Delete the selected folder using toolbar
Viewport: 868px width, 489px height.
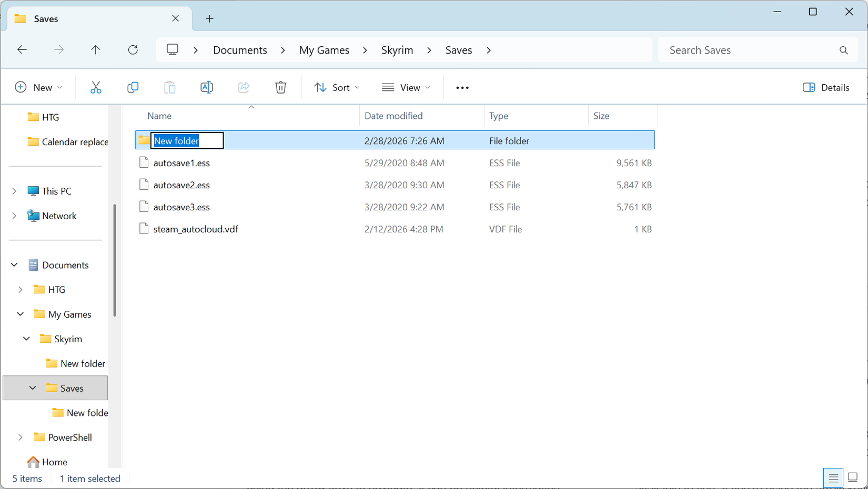[280, 87]
